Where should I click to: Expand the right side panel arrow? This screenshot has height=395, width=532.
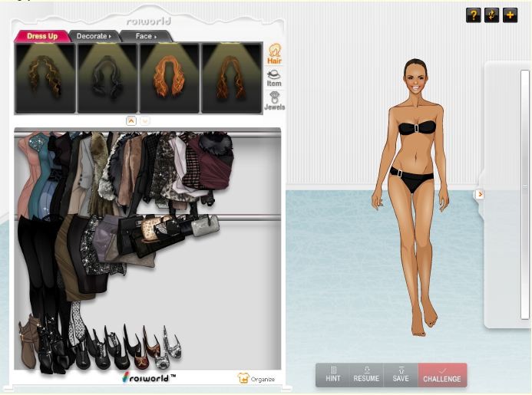click(x=480, y=194)
